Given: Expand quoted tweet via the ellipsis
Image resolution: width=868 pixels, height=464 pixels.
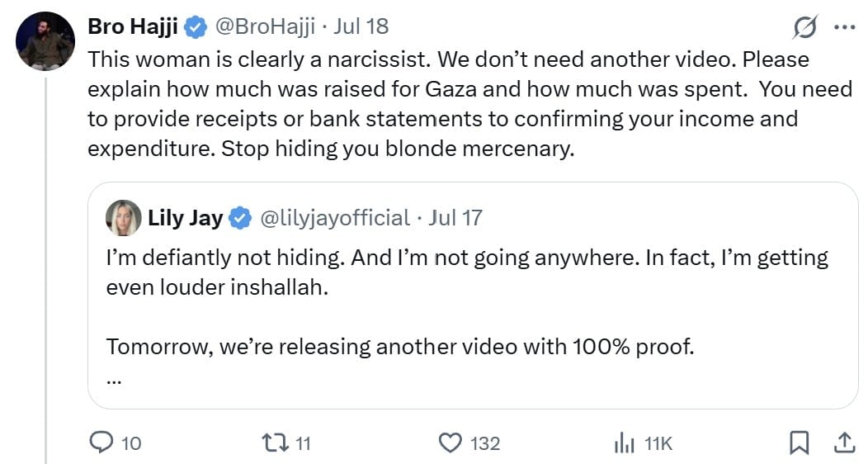Looking at the screenshot, I should point(114,381).
